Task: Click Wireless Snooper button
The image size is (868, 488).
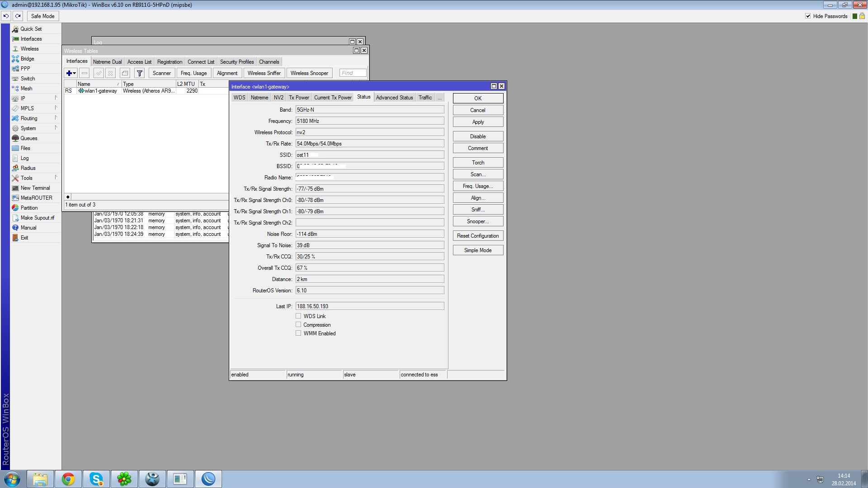Action: (x=309, y=73)
